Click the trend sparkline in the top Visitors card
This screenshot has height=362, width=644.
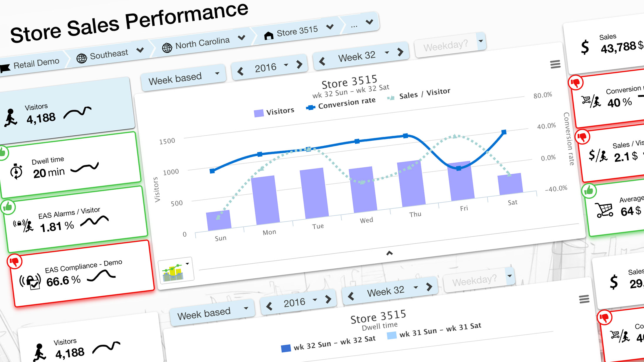pos(77,112)
